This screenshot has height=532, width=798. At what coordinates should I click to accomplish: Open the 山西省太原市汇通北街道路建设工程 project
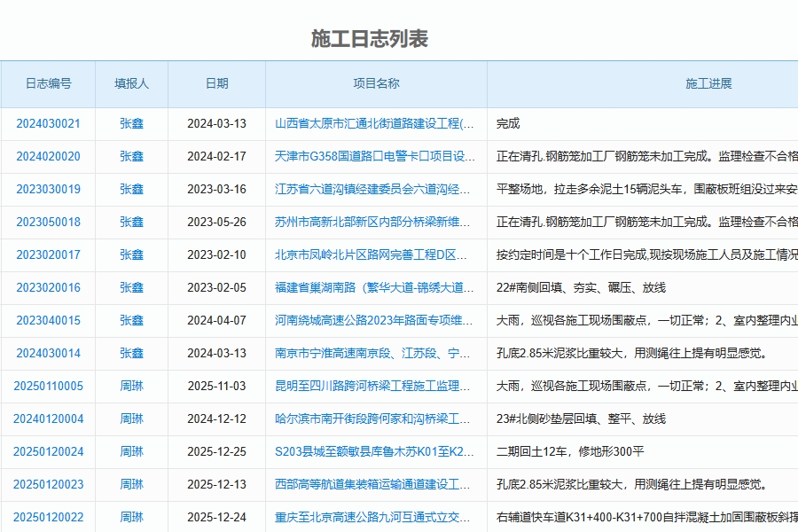click(x=373, y=123)
